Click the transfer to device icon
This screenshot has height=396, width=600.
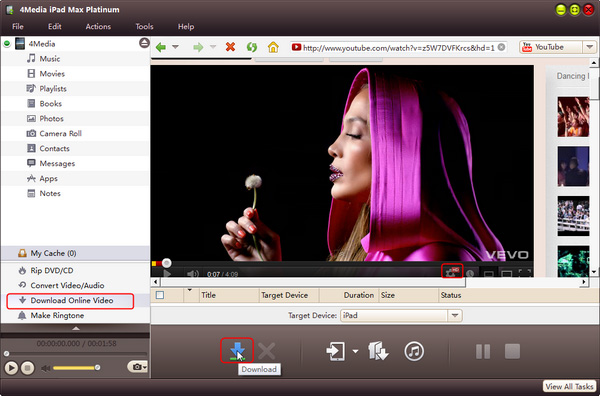[335, 351]
